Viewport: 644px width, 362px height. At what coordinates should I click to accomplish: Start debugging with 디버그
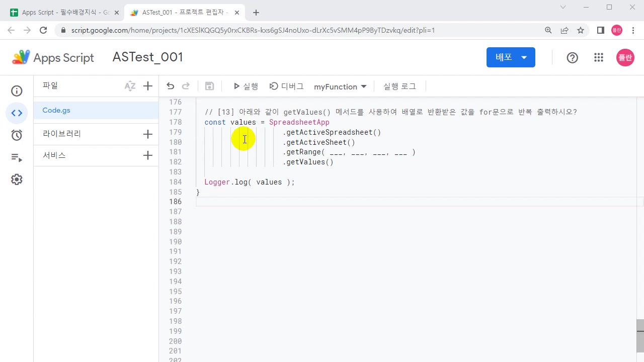pyautogui.click(x=287, y=86)
